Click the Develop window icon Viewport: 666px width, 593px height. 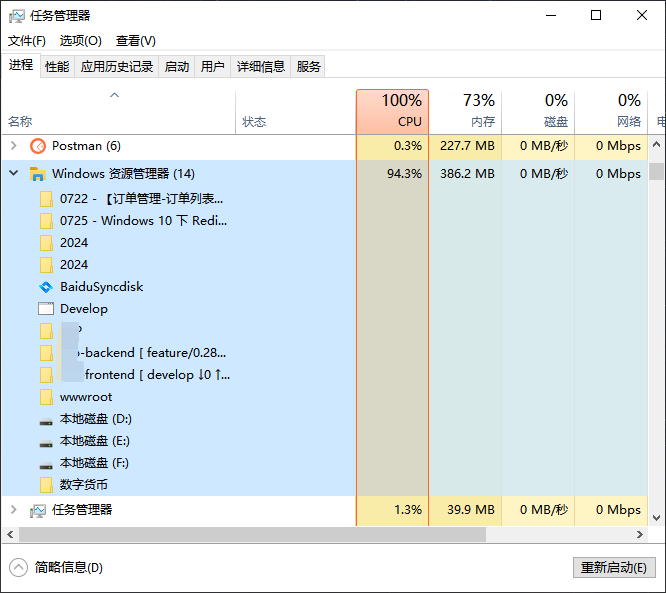(x=45, y=309)
